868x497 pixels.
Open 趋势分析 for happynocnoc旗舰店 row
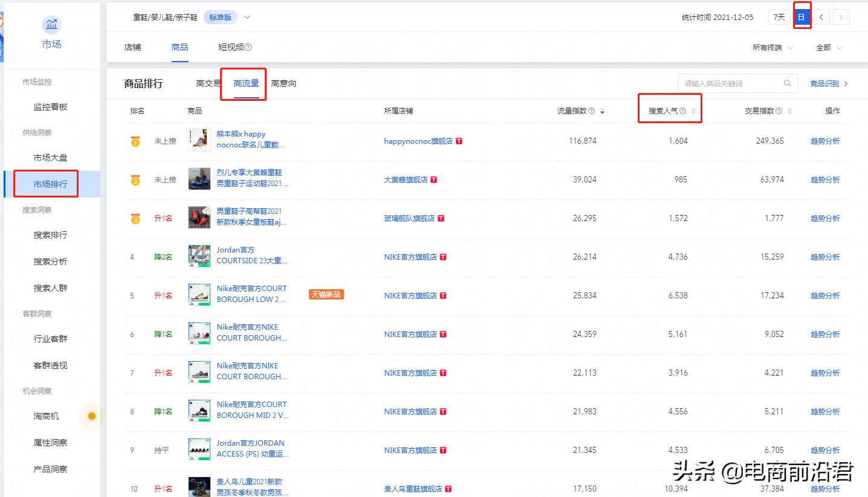point(825,141)
